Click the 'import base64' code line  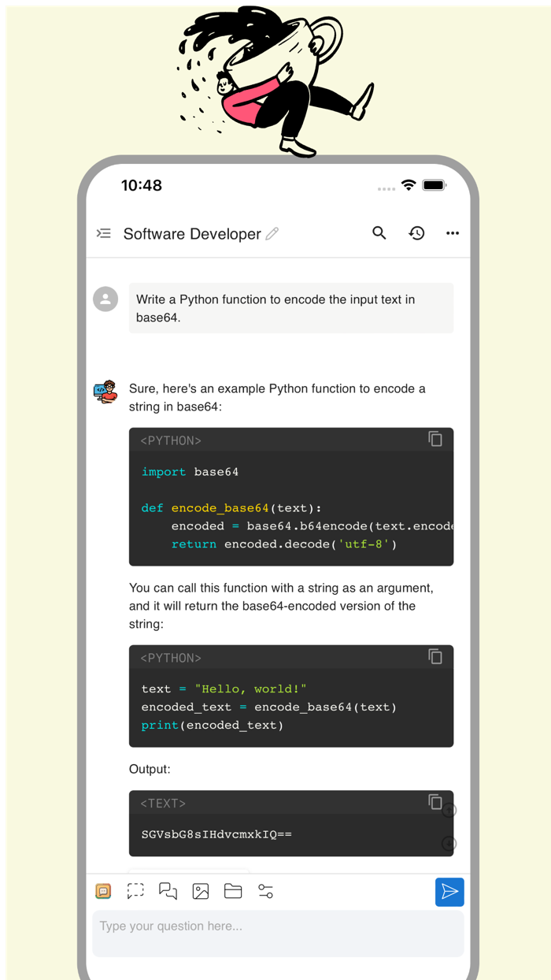tap(190, 472)
